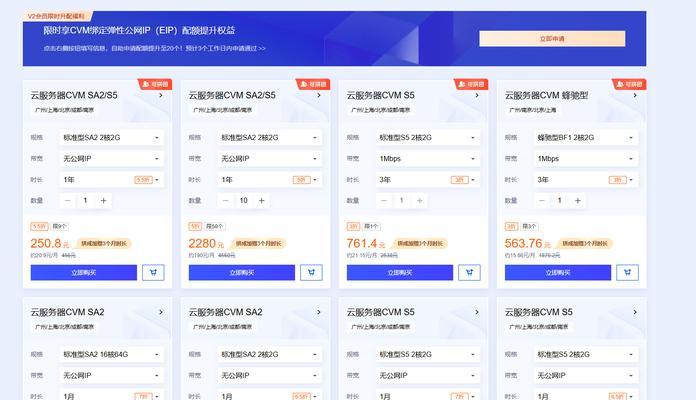Viewport: 696px width, 400px height.
Task: Open 标准型SA2 16核64G spec dropdown
Action: 111,354
